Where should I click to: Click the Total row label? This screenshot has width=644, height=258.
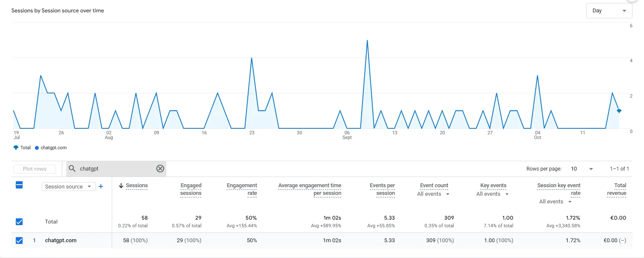pos(51,222)
